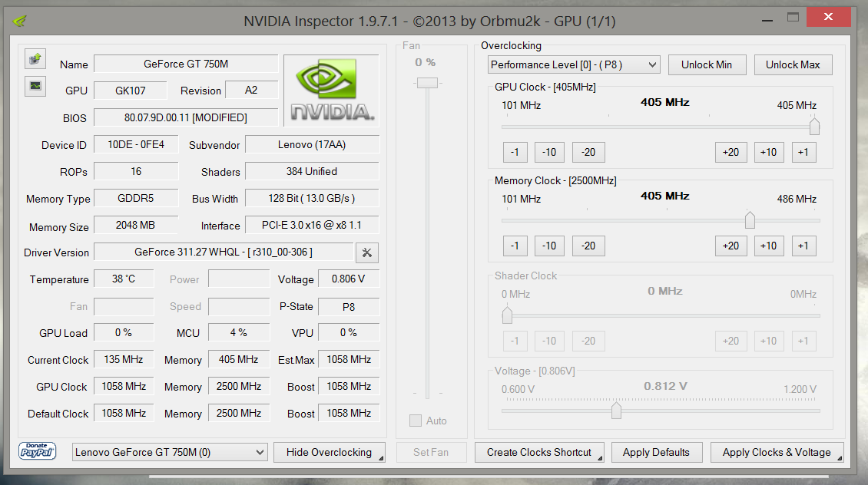Click the Hide Overclocking button
The width and height of the screenshot is (868, 485).
330,452
